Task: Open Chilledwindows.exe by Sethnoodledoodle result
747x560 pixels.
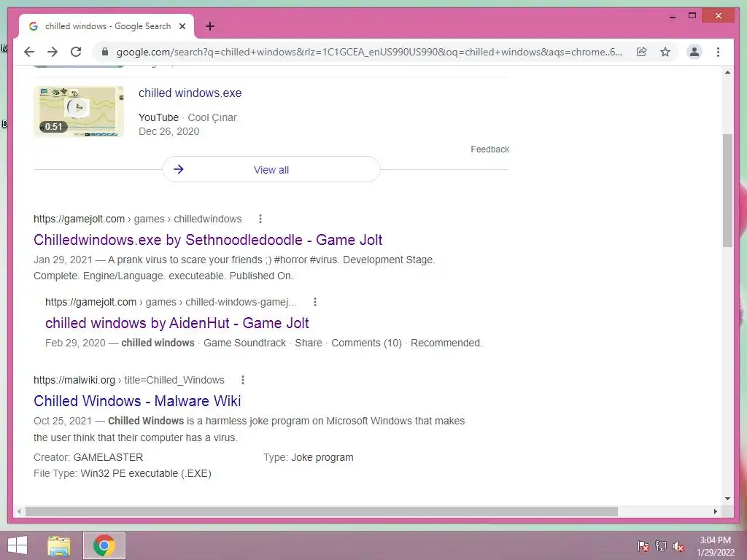Action: (208, 239)
